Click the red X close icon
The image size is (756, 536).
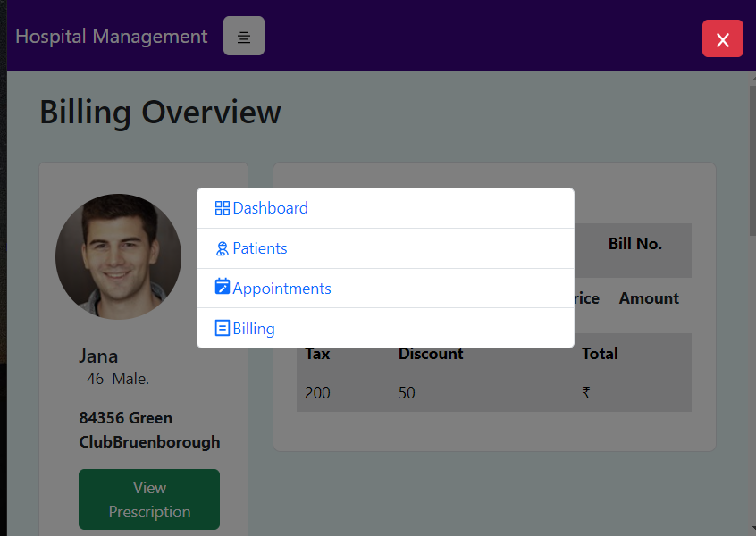click(722, 38)
